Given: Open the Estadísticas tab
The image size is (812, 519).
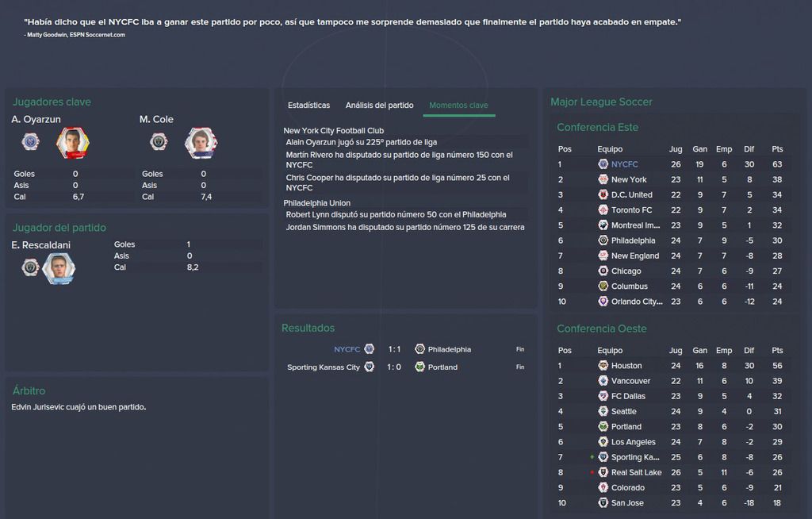Looking at the screenshot, I should tap(308, 106).
